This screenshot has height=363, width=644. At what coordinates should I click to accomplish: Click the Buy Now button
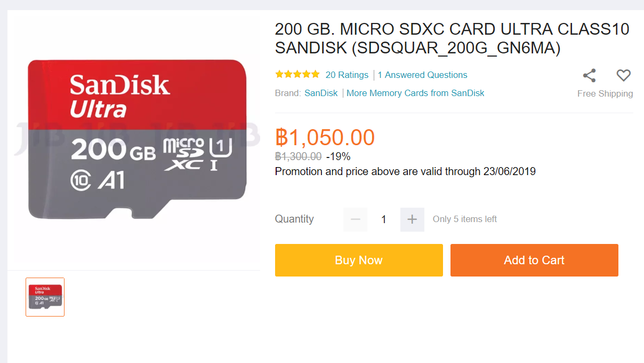[359, 260]
